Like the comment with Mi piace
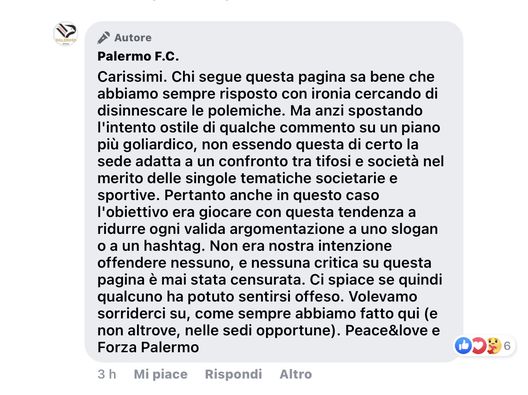Screen dimensions: 528x395 (161, 374)
